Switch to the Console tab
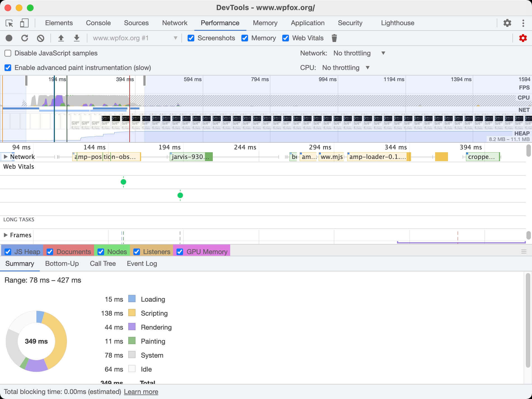The width and height of the screenshot is (532, 399). coord(98,23)
